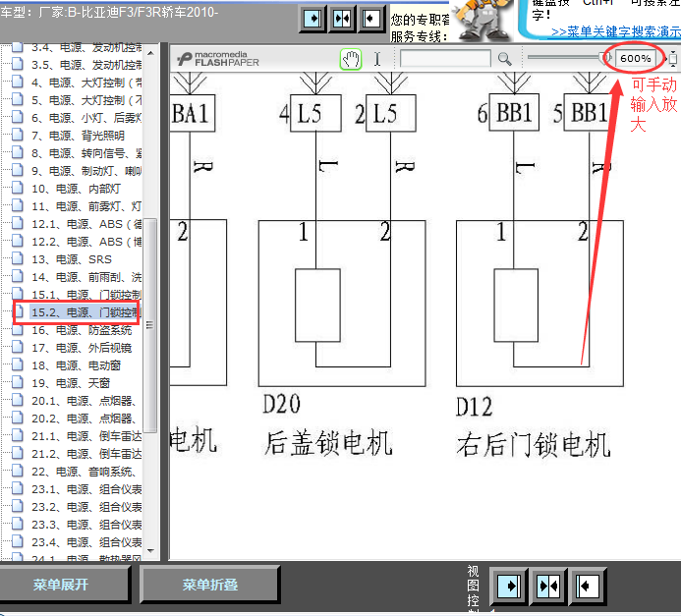Click the 菜单折叠 button
This screenshot has width=681, height=616.
click(x=210, y=585)
